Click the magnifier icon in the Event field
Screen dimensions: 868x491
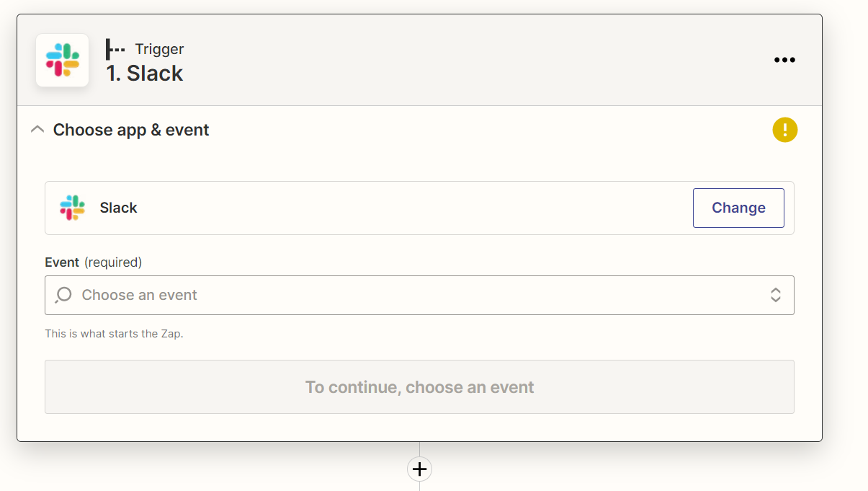(63, 295)
